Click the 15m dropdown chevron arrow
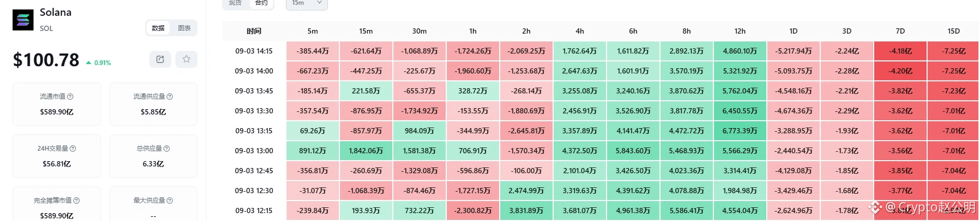 click(x=320, y=3)
